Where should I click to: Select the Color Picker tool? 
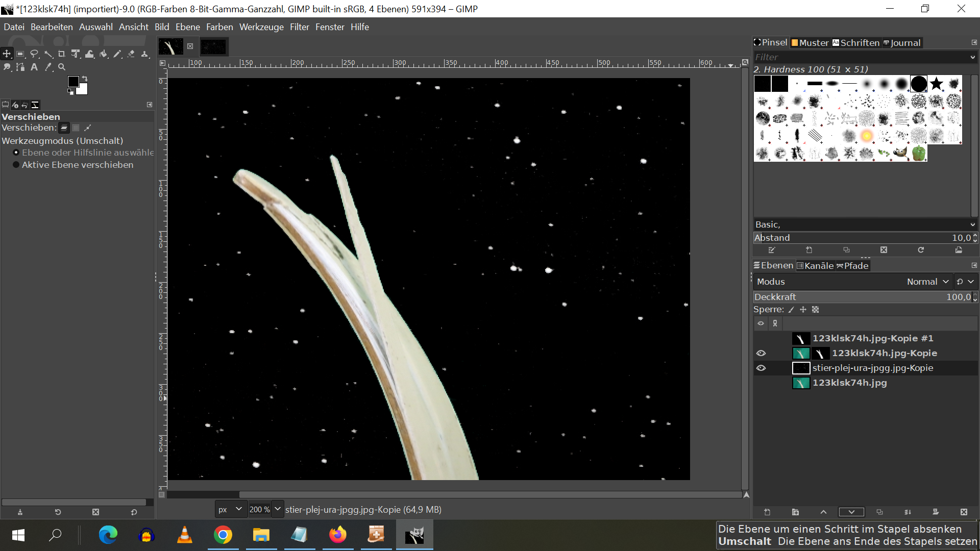[48, 67]
